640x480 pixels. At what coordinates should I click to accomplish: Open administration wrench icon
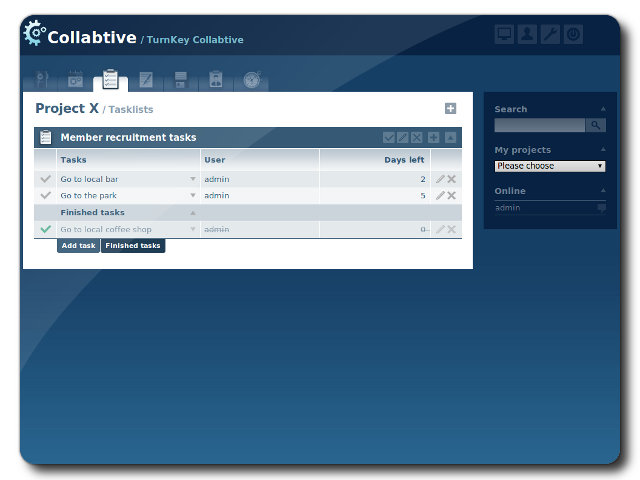(550, 35)
